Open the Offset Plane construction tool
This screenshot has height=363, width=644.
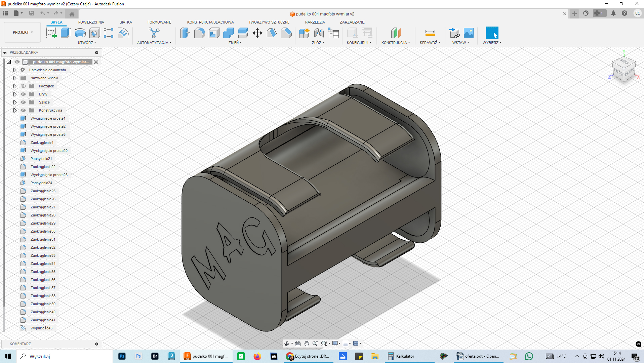(396, 33)
